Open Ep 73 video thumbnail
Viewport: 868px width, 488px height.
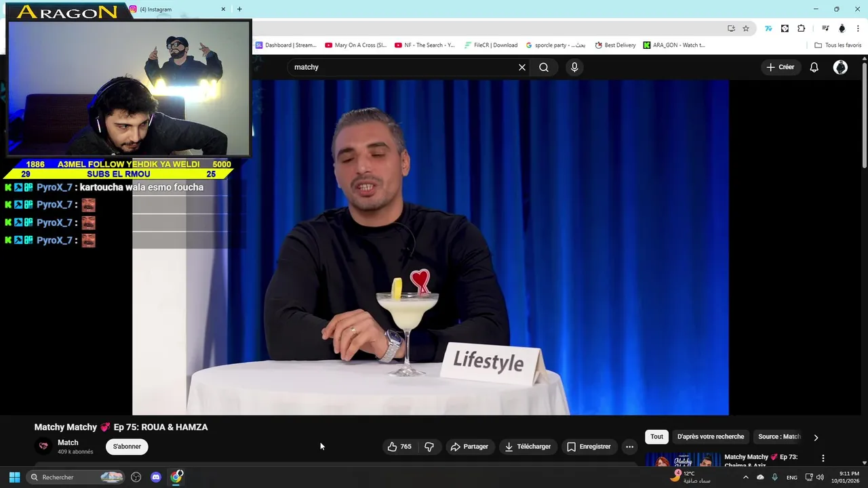[x=683, y=460]
